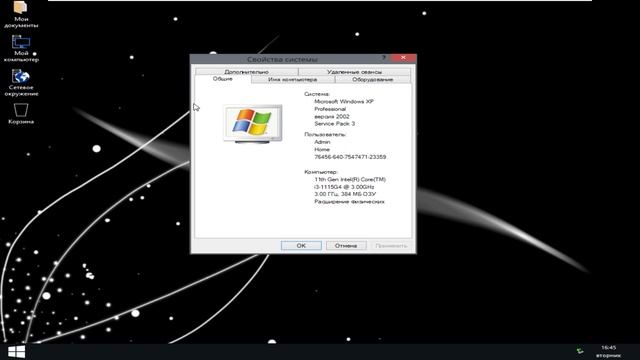Click the help question mark button

point(384,58)
